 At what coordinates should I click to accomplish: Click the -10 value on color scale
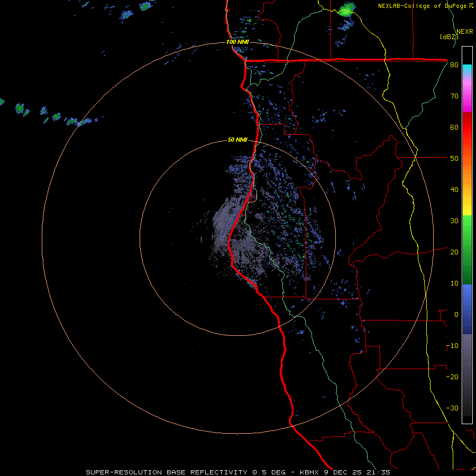(x=452, y=346)
